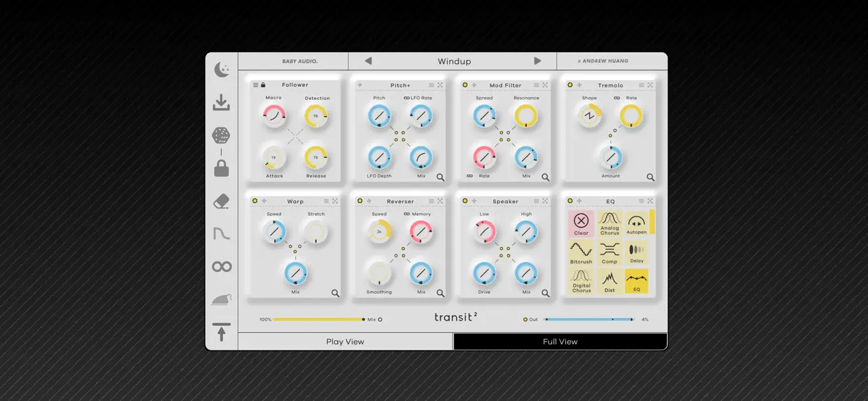Expand the Reverser module to full size
The image size is (868, 401).
[441, 200]
